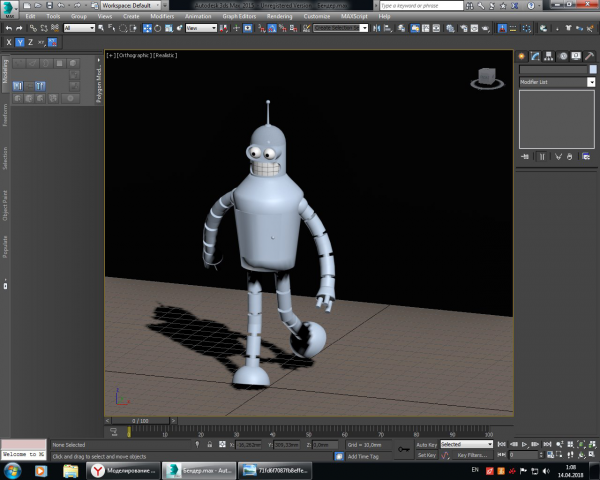This screenshot has height=480, width=600.
Task: Open the Hierarchy command panel tab
Action: tap(549, 56)
